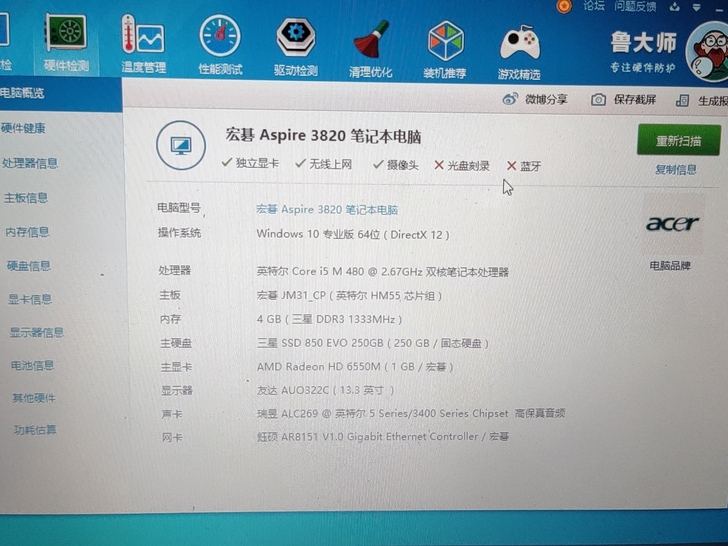Click the 宏碁 JM31_CP motherboard value
The width and height of the screenshot is (728, 546).
click(349, 295)
